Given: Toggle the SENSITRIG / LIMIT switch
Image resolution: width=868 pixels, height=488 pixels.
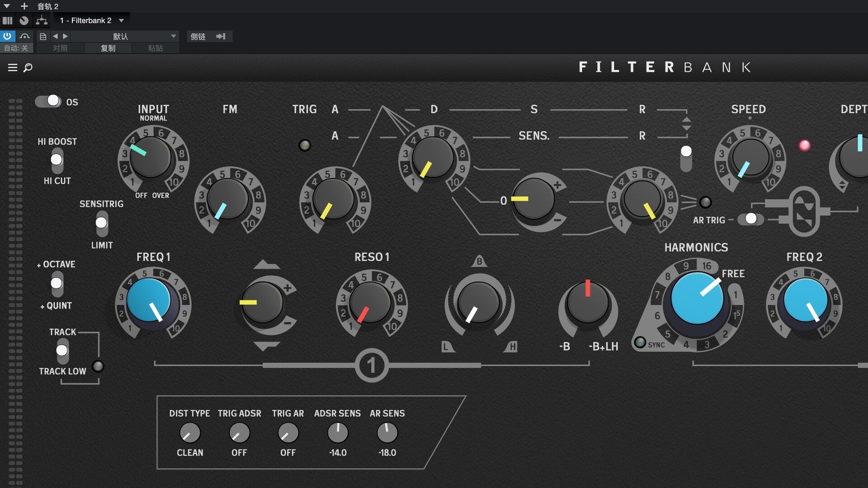Looking at the screenshot, I should (102, 225).
